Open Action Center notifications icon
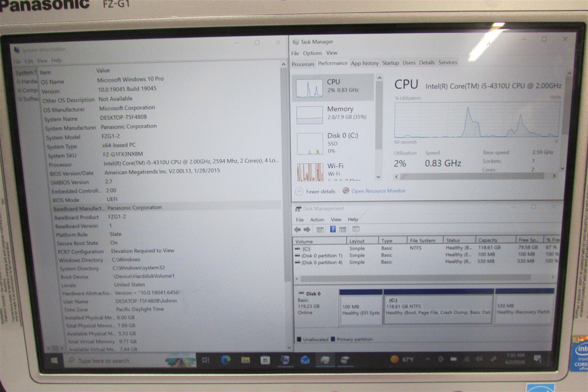This screenshot has height=392, width=588. (537, 358)
